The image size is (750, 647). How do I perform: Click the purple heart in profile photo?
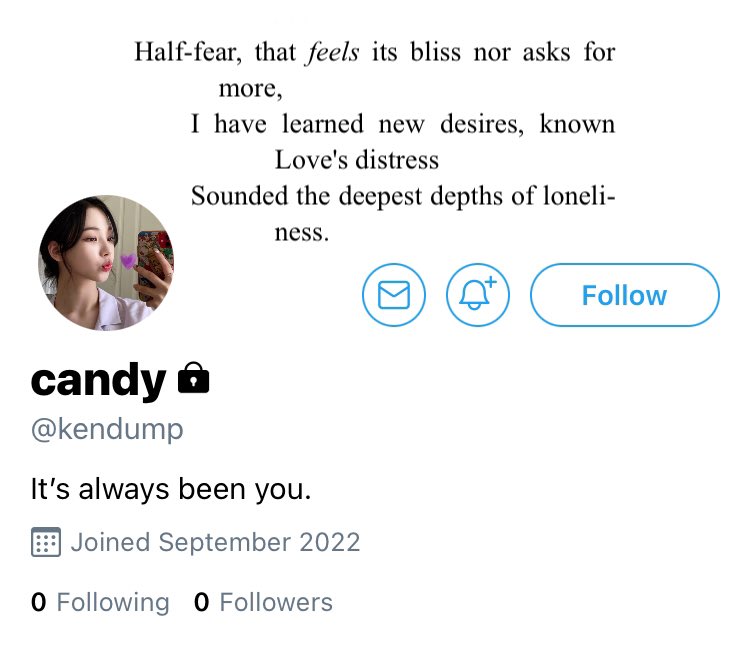tap(128, 261)
